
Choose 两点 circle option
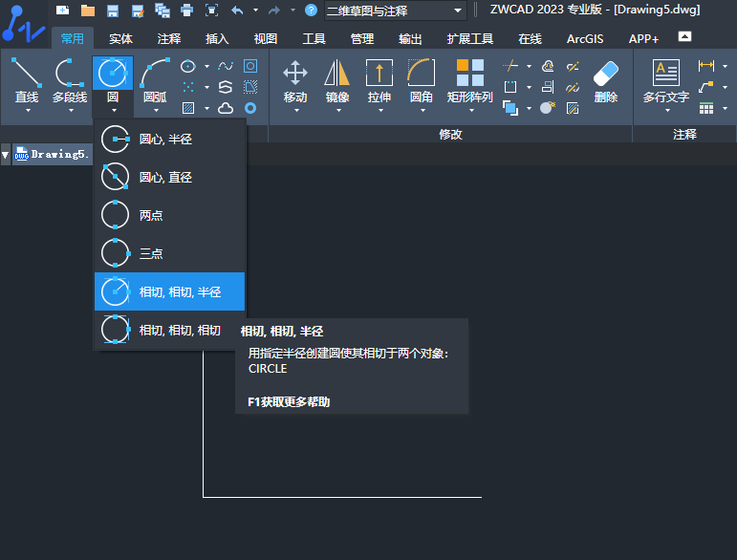pyautogui.click(x=170, y=215)
